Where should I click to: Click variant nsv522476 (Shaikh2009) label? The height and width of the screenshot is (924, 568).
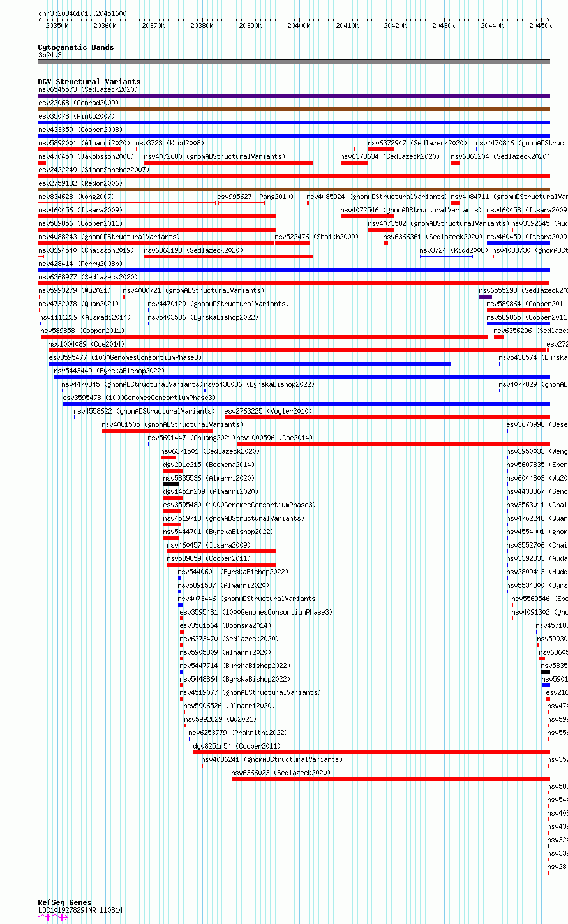click(317, 237)
